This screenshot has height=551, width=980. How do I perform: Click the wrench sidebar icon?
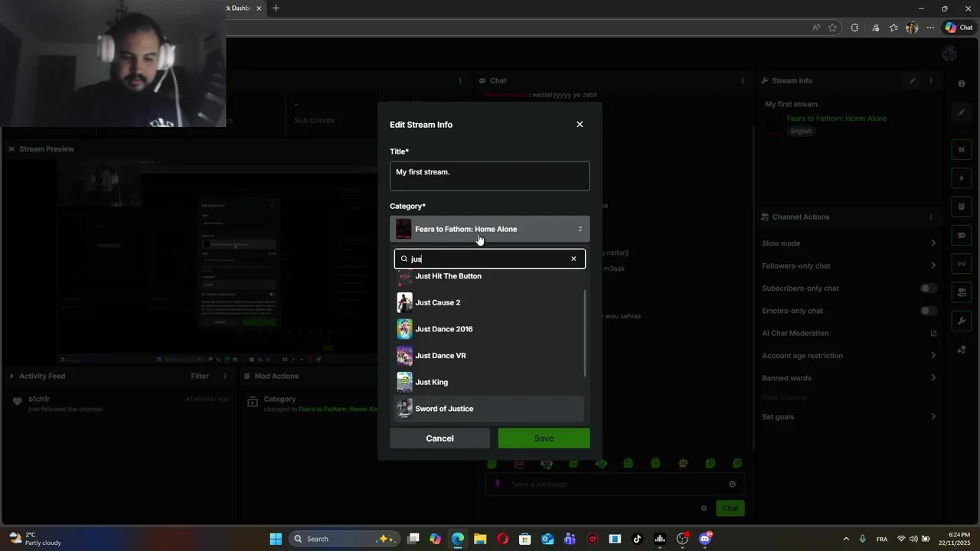tap(962, 321)
